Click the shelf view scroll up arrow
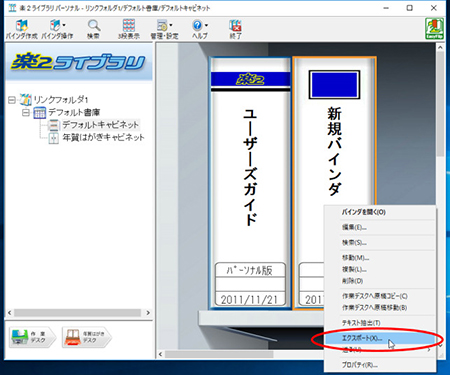Viewport: 450px width, 375px height. (440, 48)
